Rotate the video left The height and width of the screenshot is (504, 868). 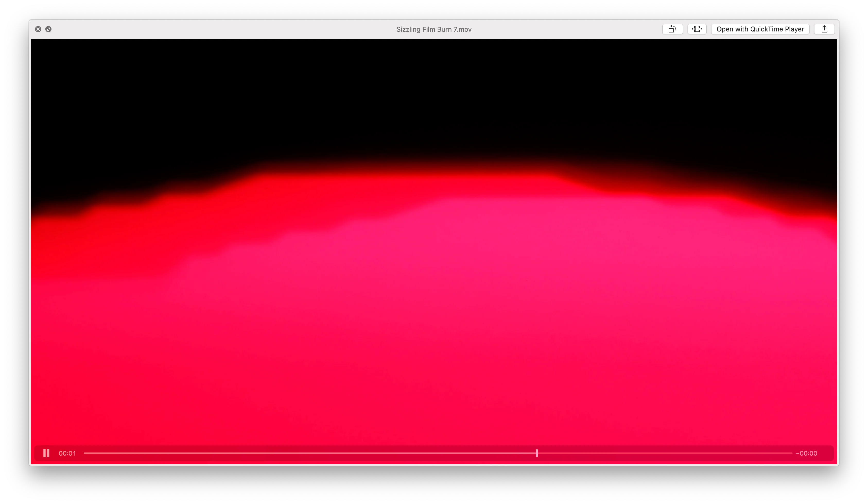click(672, 29)
